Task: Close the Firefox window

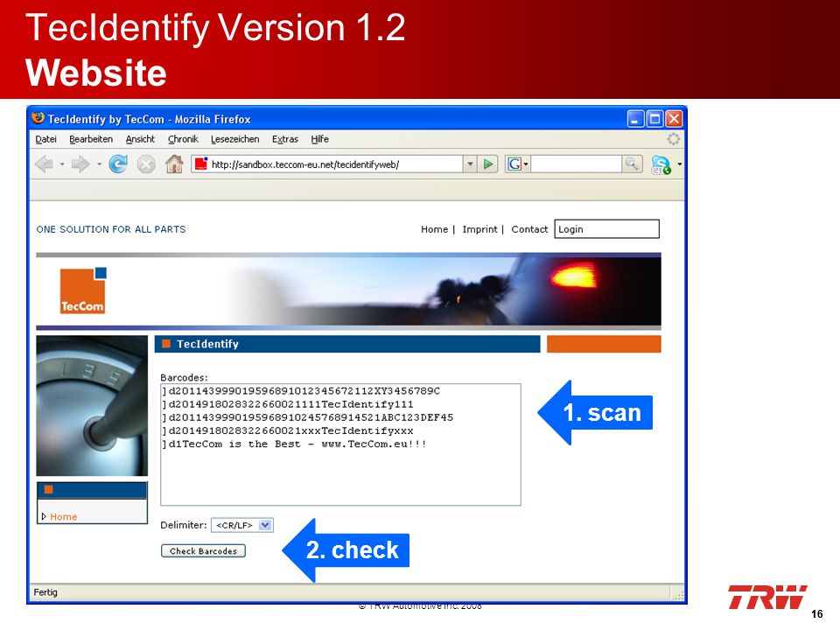Action: click(674, 118)
